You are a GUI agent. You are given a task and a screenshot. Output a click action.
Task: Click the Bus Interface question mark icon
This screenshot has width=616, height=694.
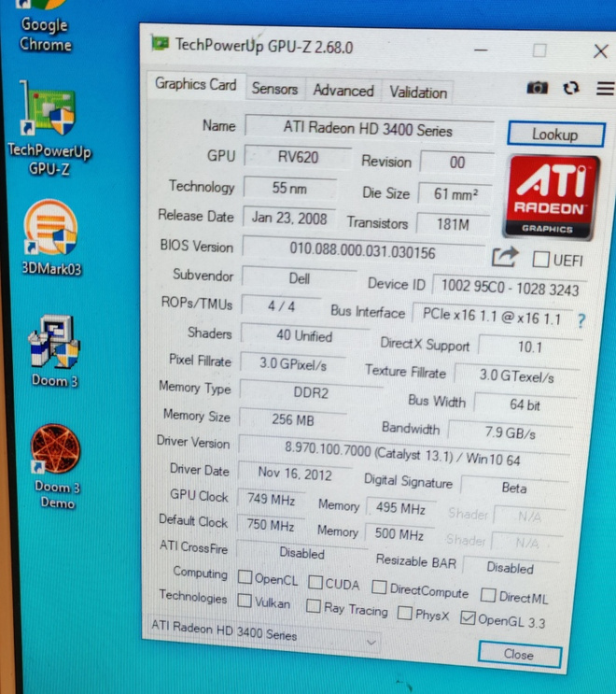(x=581, y=320)
